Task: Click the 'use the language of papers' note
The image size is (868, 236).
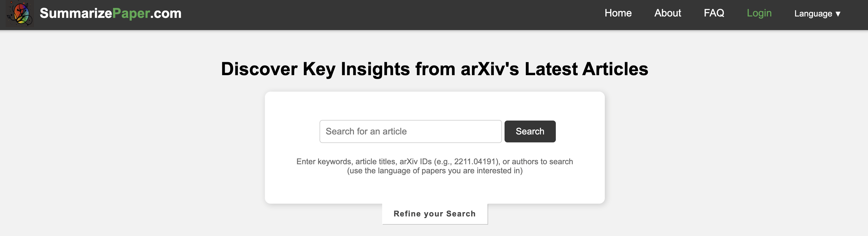Action: [434, 171]
